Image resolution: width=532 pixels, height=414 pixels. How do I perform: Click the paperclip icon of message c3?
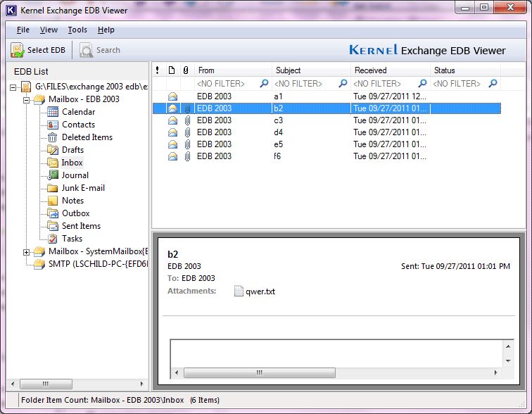point(187,120)
